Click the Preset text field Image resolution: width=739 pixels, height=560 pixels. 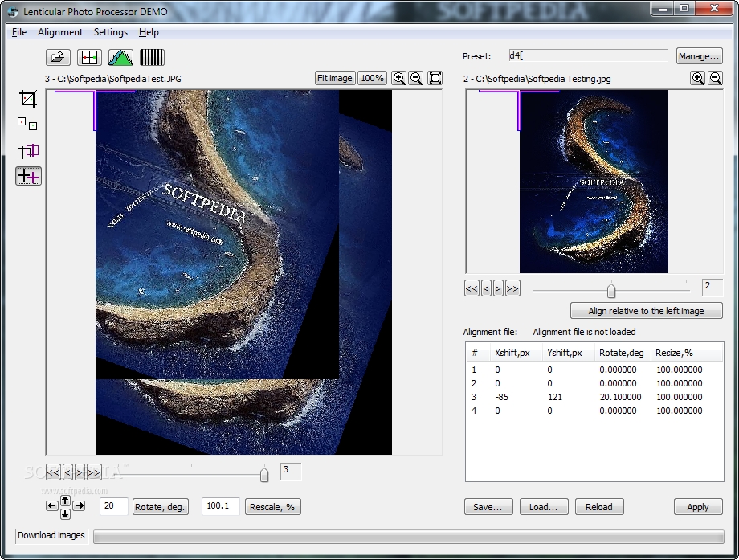pyautogui.click(x=588, y=55)
